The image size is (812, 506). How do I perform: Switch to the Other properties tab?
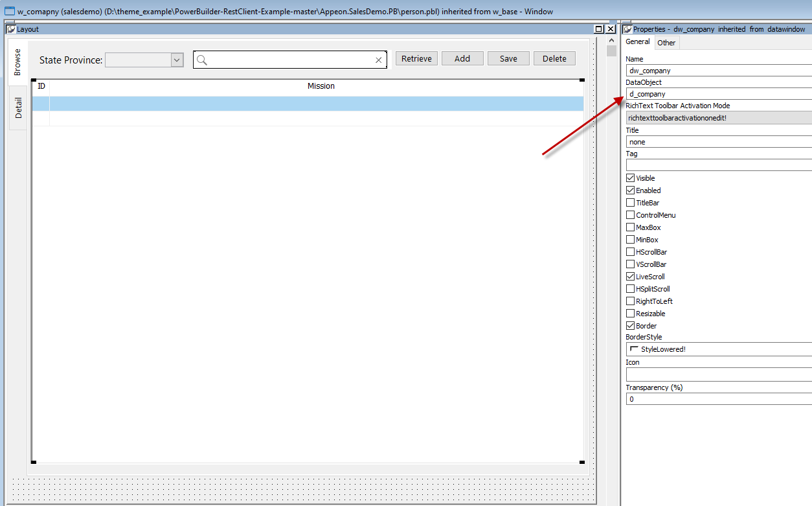[666, 43]
